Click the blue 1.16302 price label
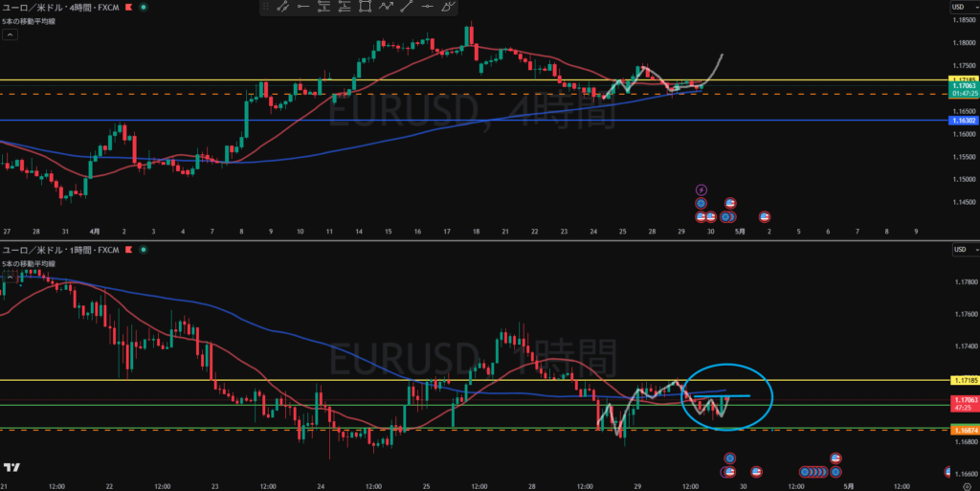Image resolution: width=980 pixels, height=491 pixels. tap(964, 120)
